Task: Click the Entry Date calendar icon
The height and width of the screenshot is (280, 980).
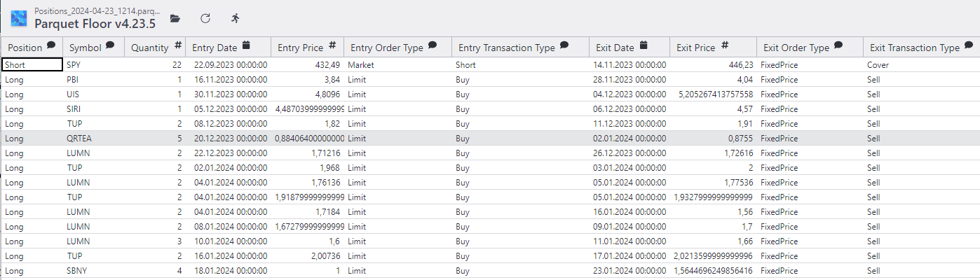Action: [246, 46]
